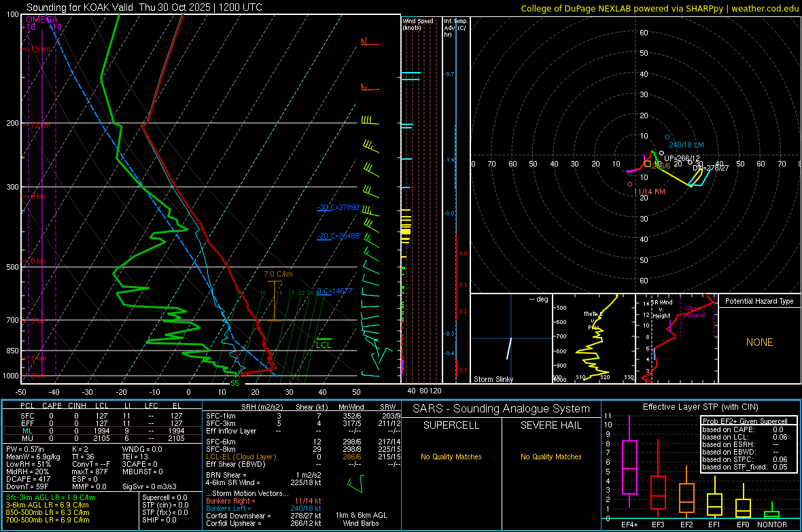Click the Potential Hazard Type header
This screenshot has height=532, width=802.
pos(759,301)
